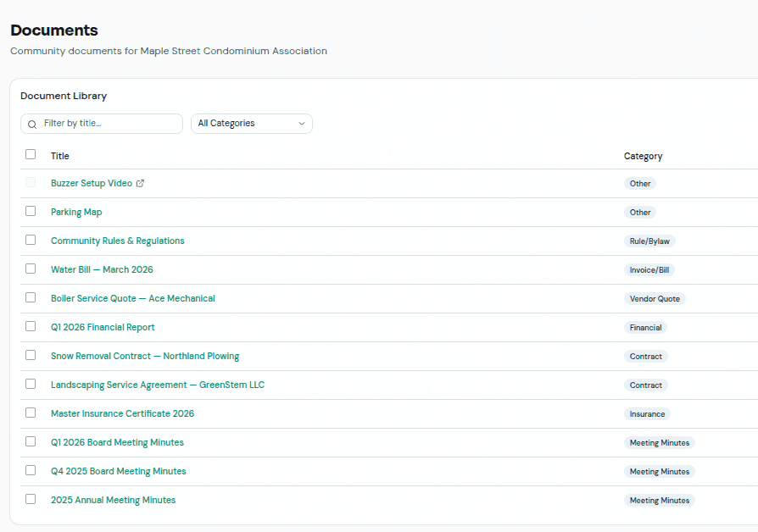The width and height of the screenshot is (758, 532).
Task: Click the Documents page heading
Action: click(54, 30)
